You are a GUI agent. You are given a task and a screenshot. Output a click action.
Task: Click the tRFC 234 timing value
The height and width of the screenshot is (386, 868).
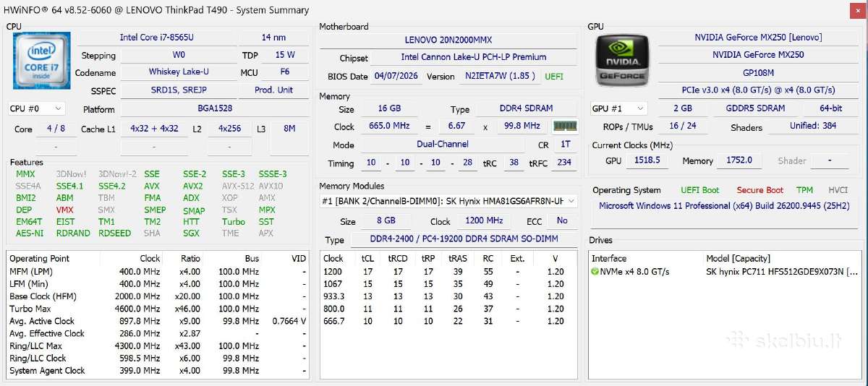564,163
